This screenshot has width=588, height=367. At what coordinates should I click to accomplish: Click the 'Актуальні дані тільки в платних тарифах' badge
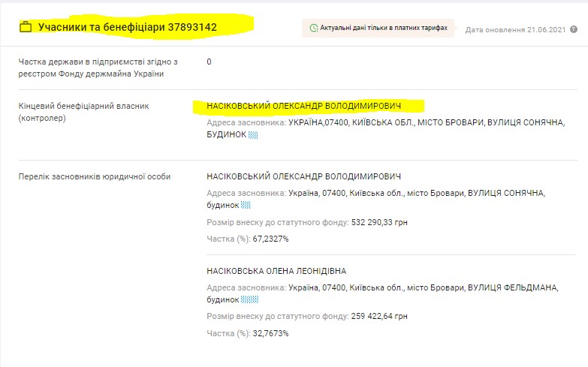(379, 28)
